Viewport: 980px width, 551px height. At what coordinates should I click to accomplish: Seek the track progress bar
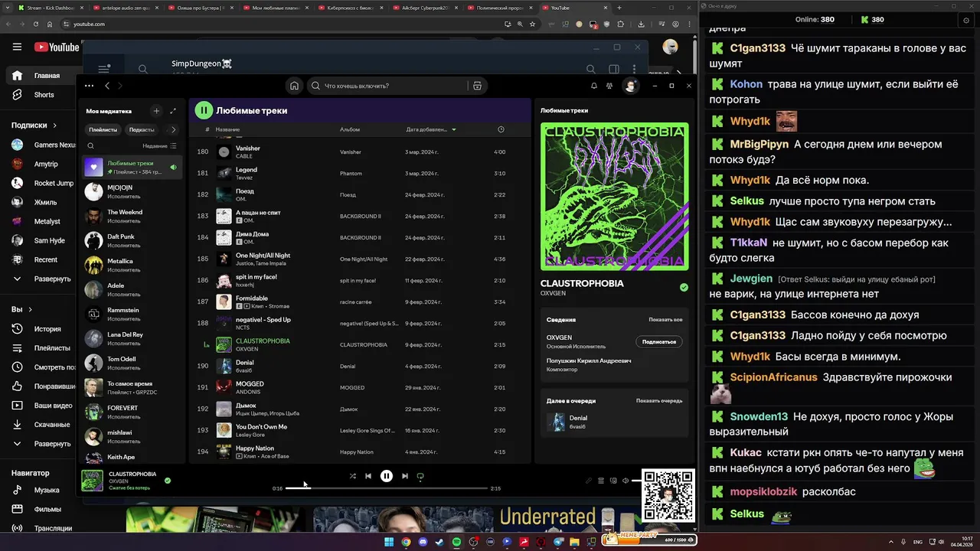pyautogui.click(x=387, y=487)
